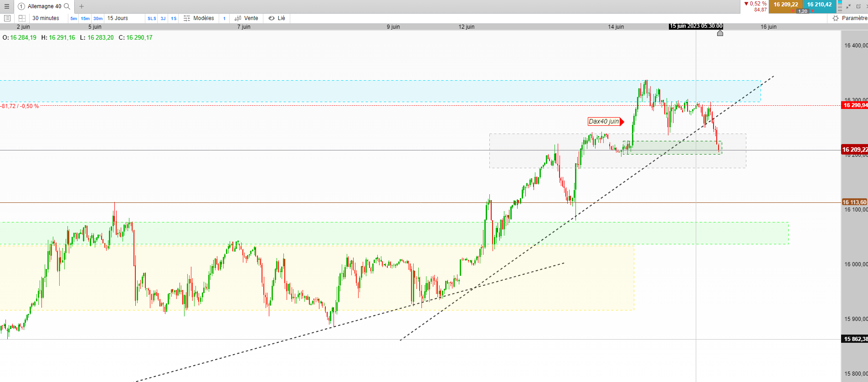Select the Allemagne 40 tab
This screenshot has height=382, width=868.
[44, 6]
